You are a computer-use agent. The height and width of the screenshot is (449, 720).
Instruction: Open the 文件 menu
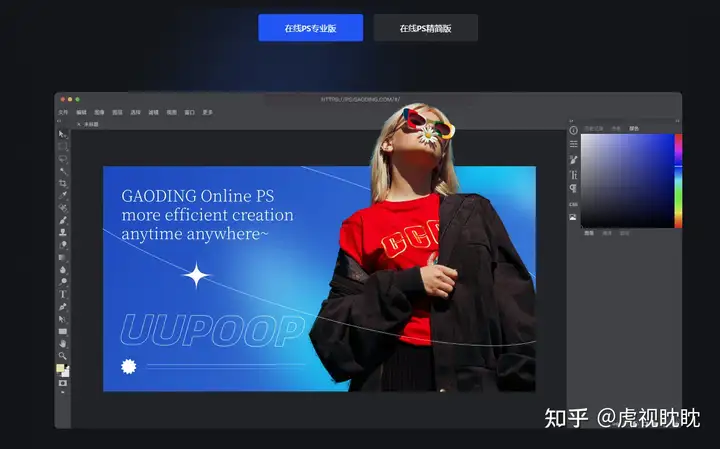63,112
